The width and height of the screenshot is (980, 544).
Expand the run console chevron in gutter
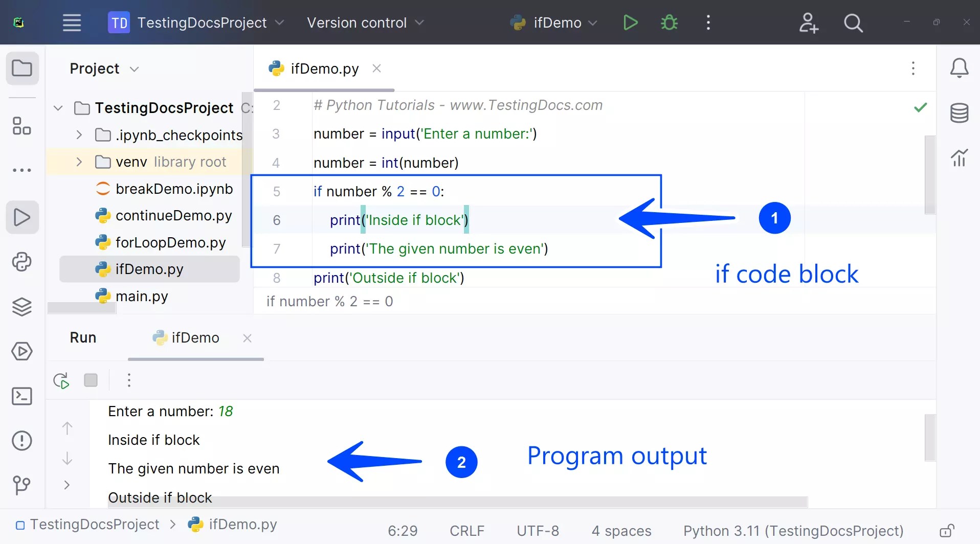click(x=67, y=485)
